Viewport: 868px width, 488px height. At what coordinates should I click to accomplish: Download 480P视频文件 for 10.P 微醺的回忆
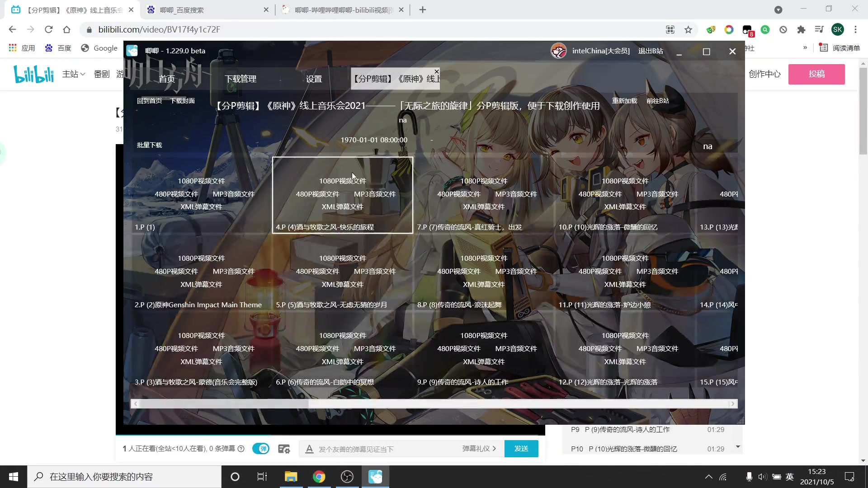600,194
